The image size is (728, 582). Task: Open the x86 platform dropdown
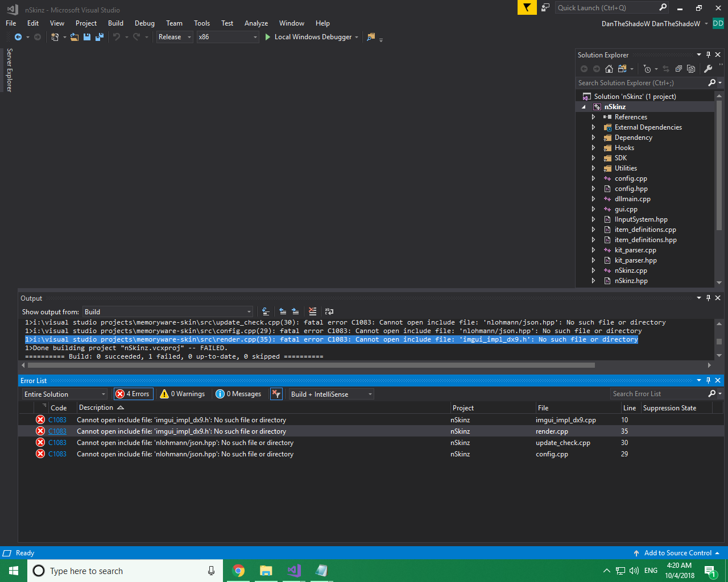click(227, 37)
